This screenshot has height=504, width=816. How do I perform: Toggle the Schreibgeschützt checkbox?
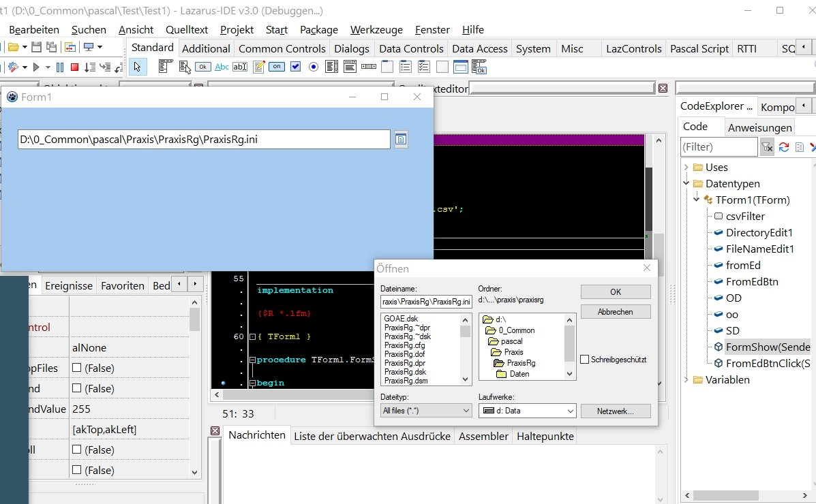point(584,360)
